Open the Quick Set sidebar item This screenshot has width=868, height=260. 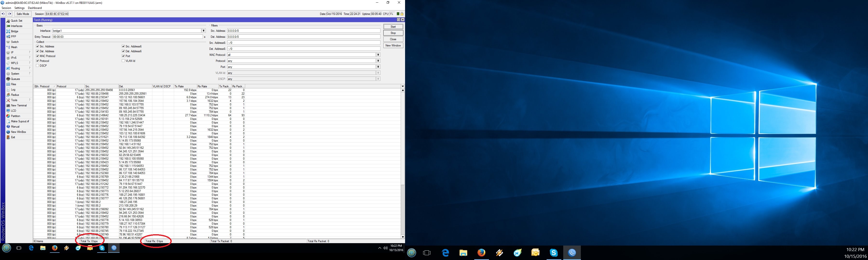pyautogui.click(x=16, y=21)
